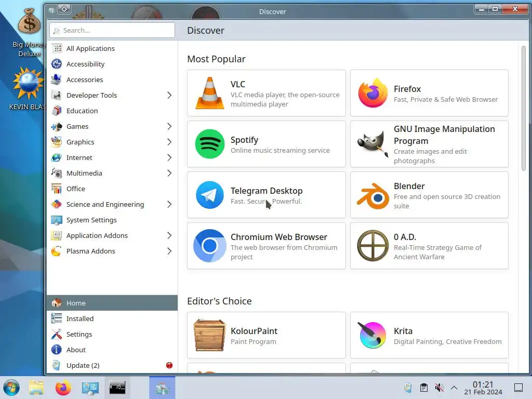Click the All Applications category icon
The width and height of the screenshot is (532, 399).
pos(57,48)
